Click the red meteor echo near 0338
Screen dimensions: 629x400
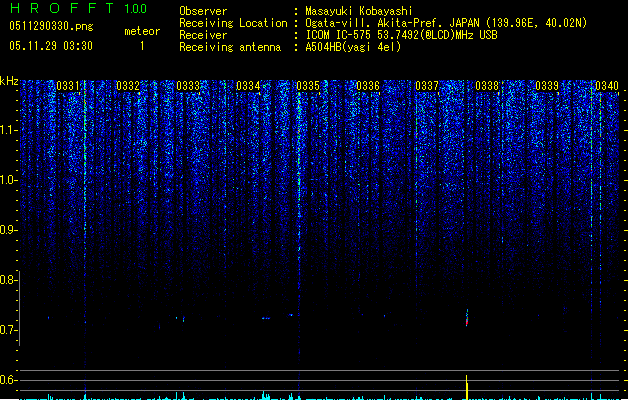point(467,318)
